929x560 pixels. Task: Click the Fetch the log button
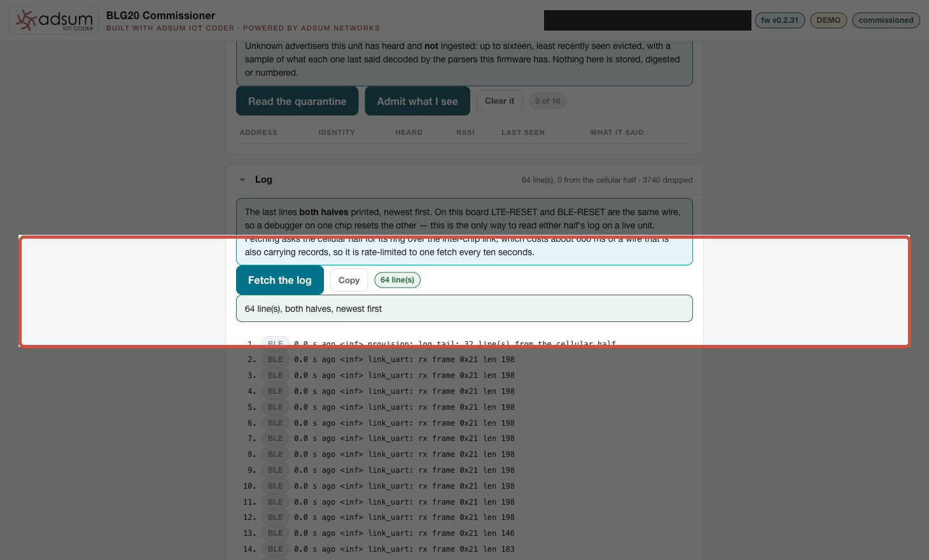coord(280,280)
